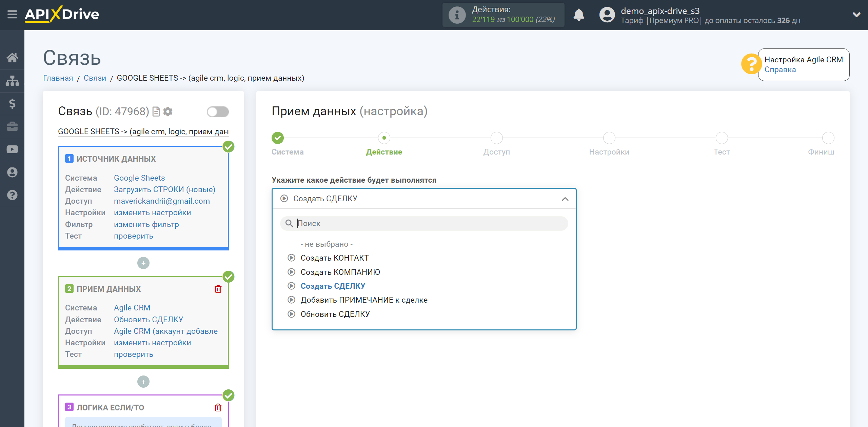
Task: Select Обновить СДЕЛКУ option
Action: 335,314
